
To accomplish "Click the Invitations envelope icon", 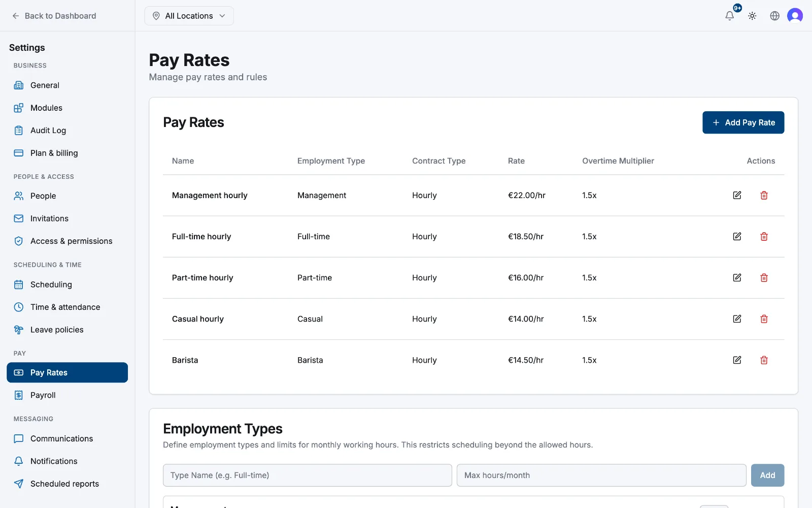I will [x=19, y=218].
